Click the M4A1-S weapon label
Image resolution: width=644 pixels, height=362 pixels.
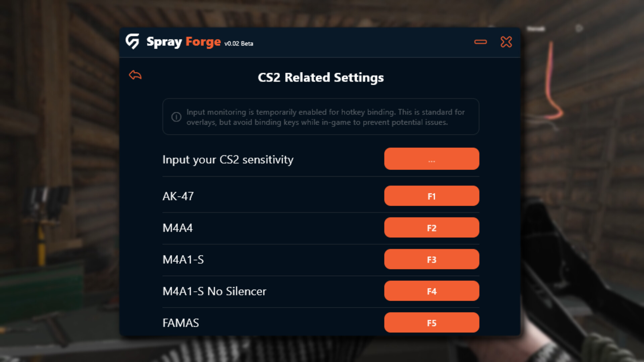[183, 260]
